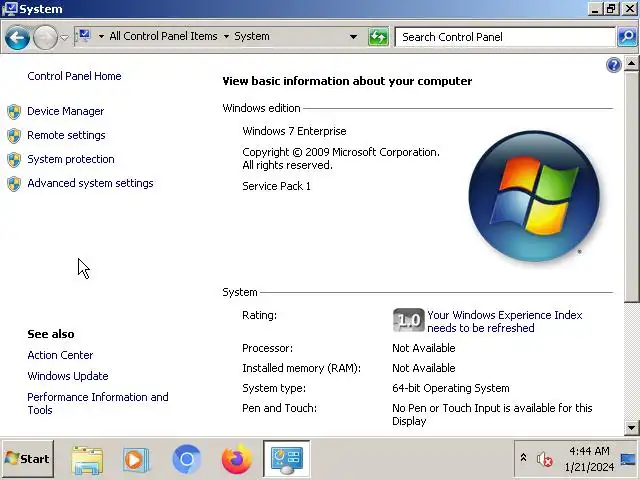The image size is (640, 480).
Task: Click the computer icon in the address bar
Action: (x=84, y=36)
